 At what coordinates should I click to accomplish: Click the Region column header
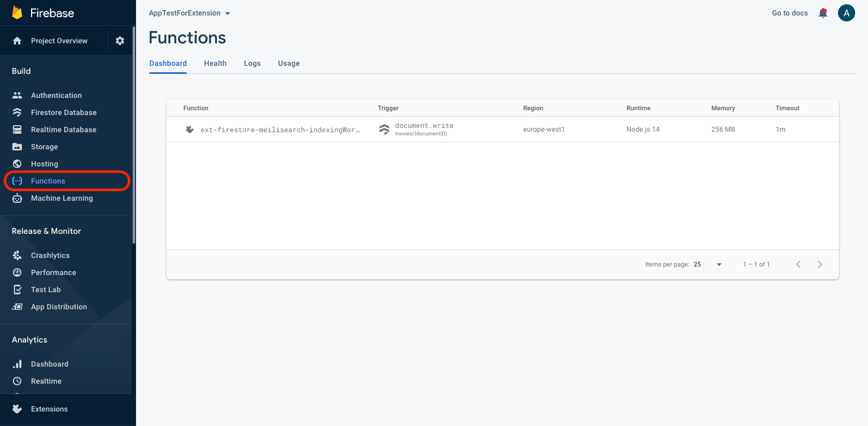point(533,108)
